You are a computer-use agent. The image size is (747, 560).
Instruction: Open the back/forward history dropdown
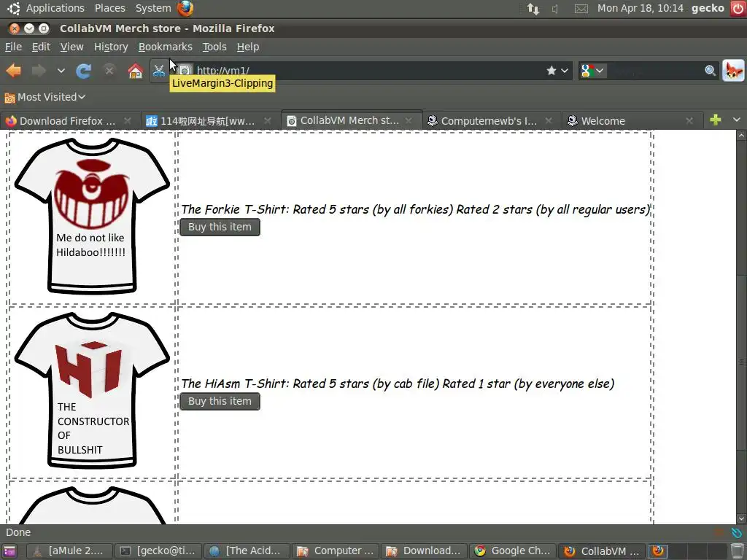coord(61,71)
